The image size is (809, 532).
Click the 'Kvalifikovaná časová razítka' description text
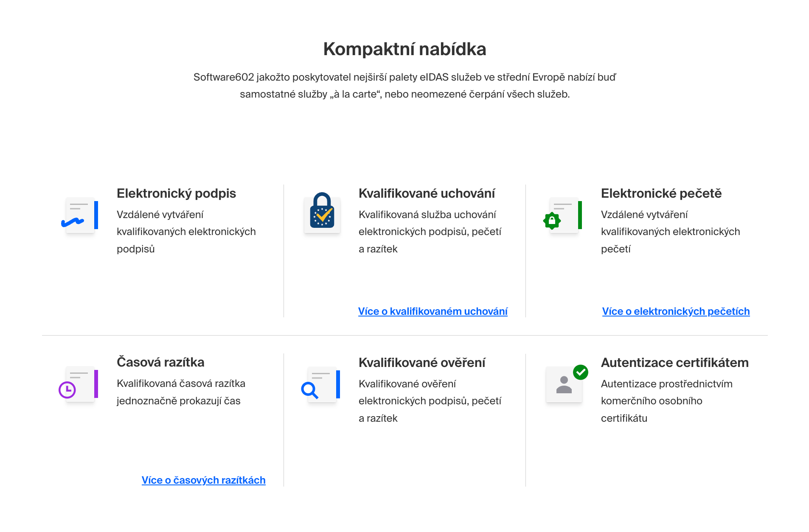pos(181,392)
